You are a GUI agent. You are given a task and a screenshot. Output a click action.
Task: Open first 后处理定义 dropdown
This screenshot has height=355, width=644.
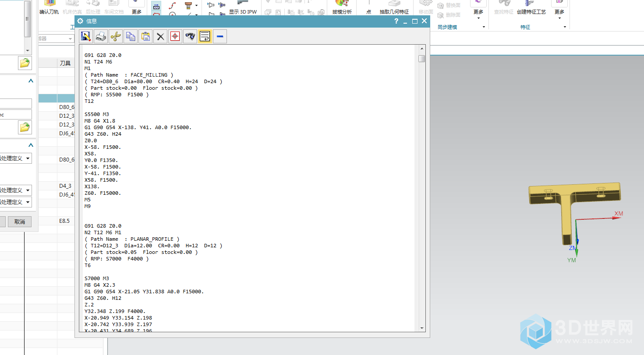tap(16, 158)
